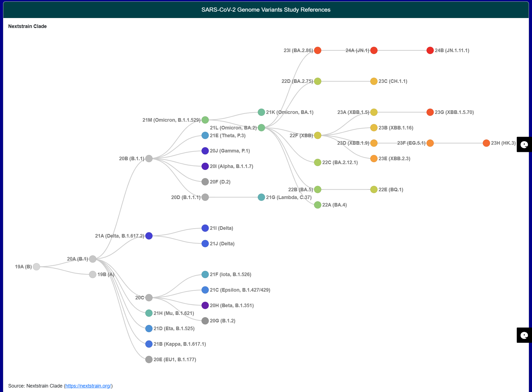The height and width of the screenshot is (392, 532).
Task: Click the Nextstrain Clade heading text
Action: point(27,26)
